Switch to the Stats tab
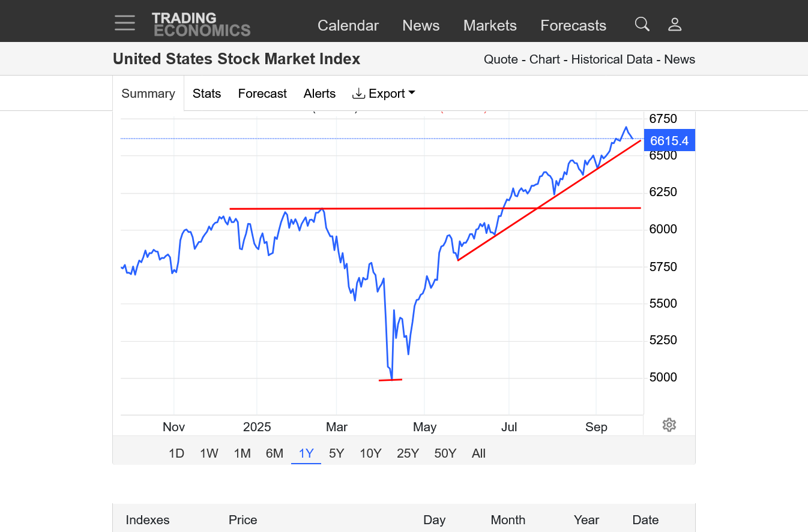 (x=207, y=94)
